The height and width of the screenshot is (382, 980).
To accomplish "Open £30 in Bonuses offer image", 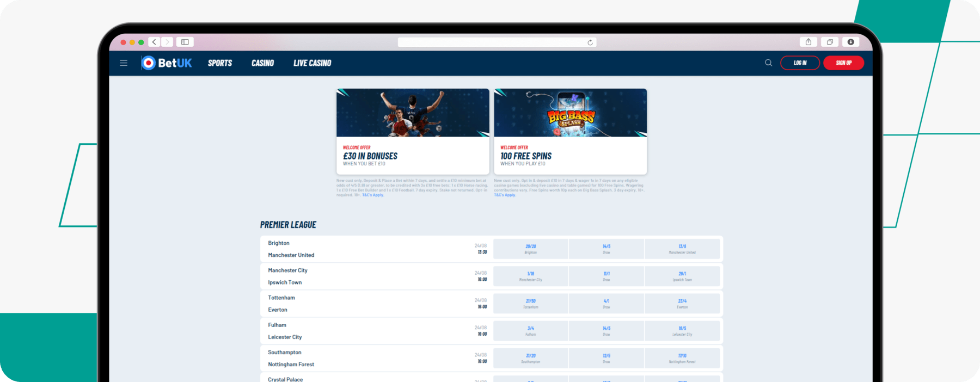I will 413,113.
